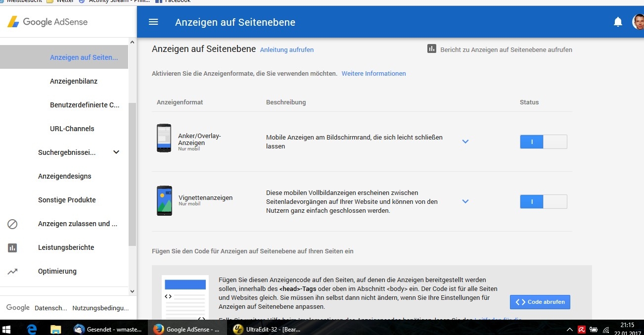The image size is (644, 335).
Task: Select Anzeigenbilanz in the sidebar
Action: point(74,81)
